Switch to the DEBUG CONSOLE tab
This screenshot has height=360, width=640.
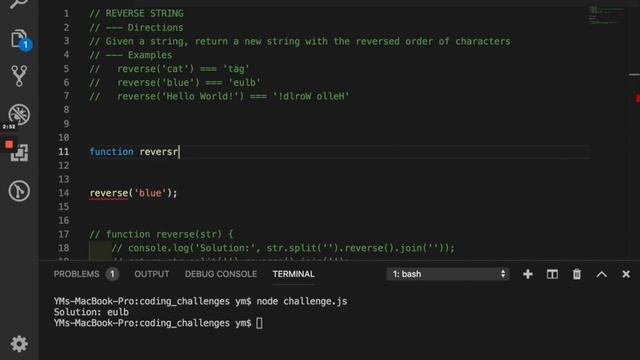(x=221, y=274)
